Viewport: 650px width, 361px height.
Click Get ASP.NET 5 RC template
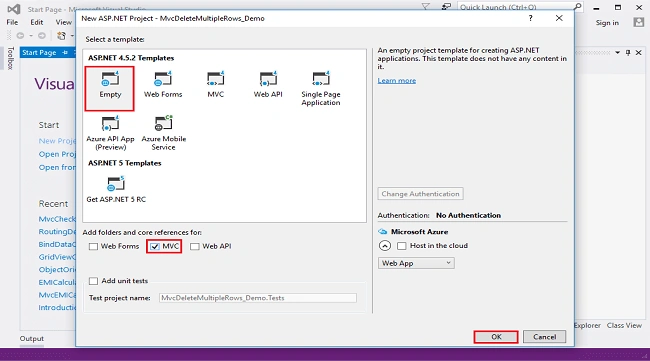[116, 190]
